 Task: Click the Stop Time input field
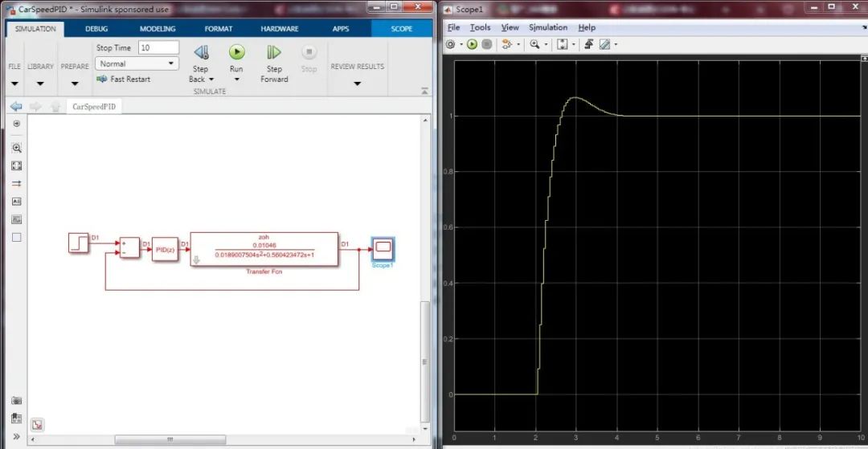(159, 47)
